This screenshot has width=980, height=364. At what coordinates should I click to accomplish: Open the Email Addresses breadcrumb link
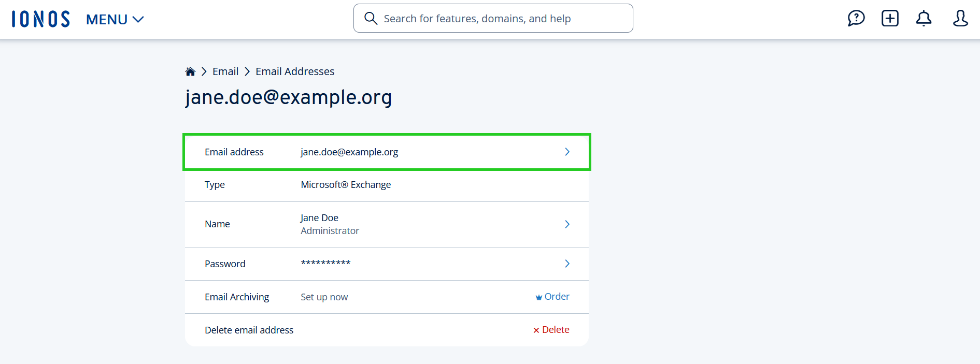click(294, 71)
